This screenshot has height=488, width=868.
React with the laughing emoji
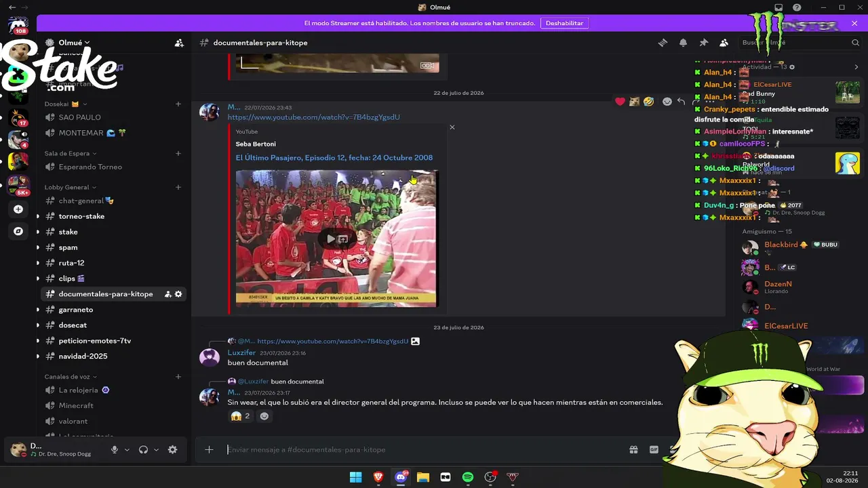(x=649, y=102)
